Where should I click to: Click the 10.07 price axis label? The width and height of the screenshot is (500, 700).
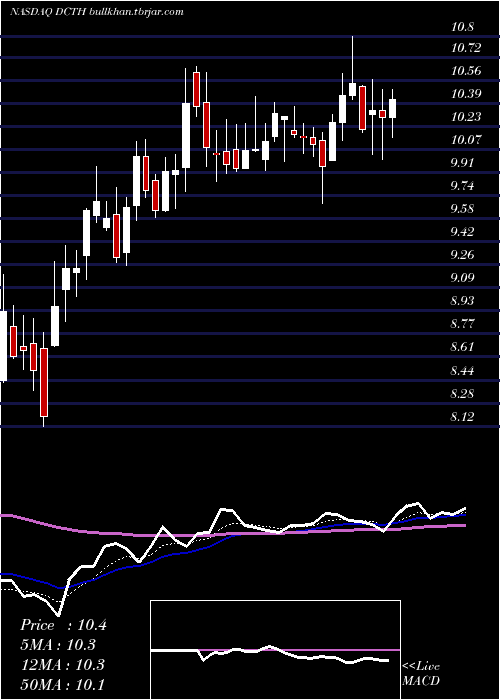click(x=466, y=139)
